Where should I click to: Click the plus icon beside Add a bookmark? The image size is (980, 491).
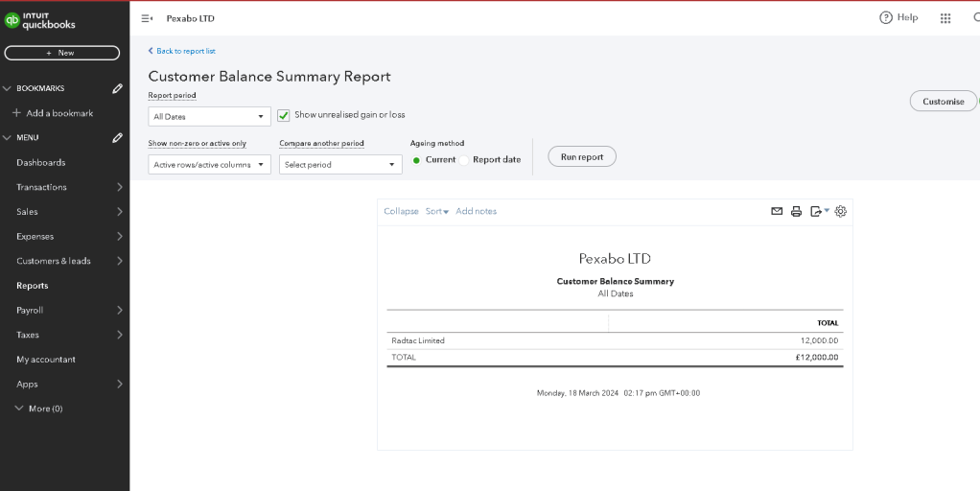17,113
